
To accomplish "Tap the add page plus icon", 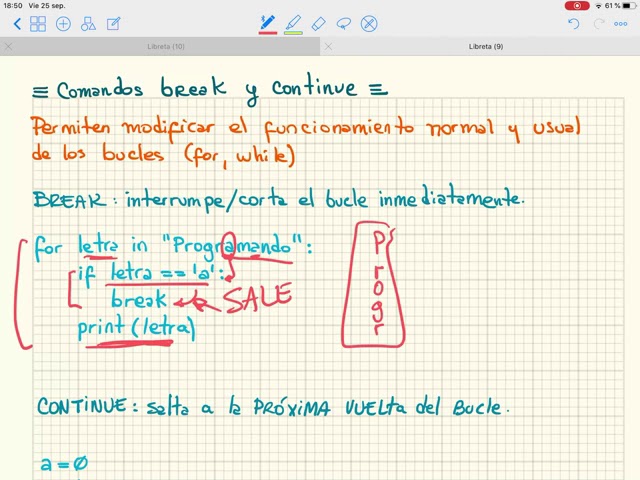I will pos(63,24).
